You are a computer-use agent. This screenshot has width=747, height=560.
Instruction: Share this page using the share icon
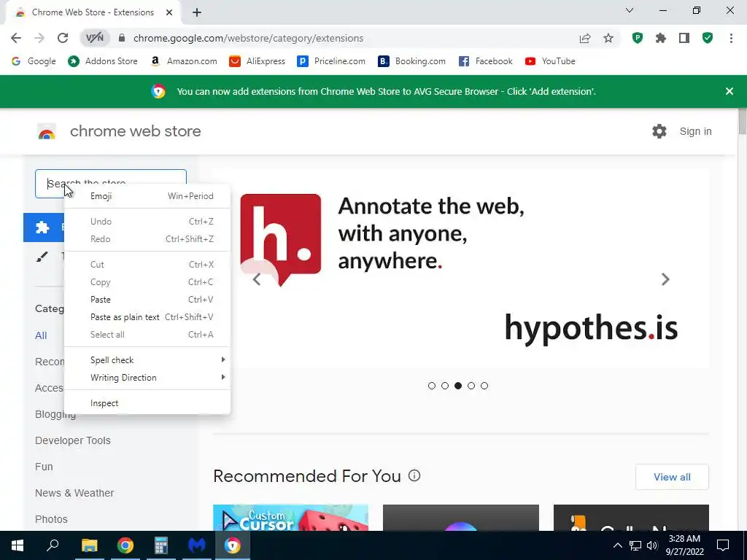pyautogui.click(x=585, y=38)
